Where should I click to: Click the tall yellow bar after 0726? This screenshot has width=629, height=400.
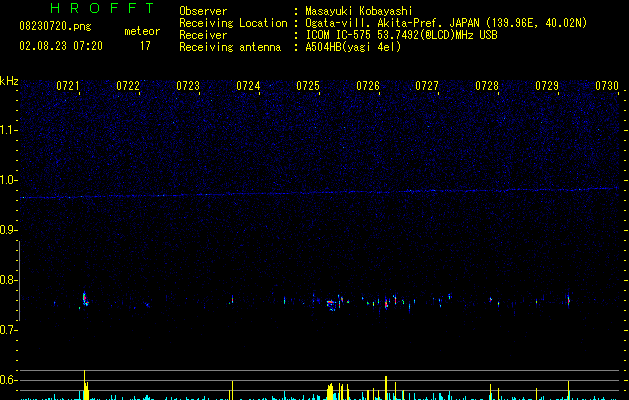click(x=386, y=388)
